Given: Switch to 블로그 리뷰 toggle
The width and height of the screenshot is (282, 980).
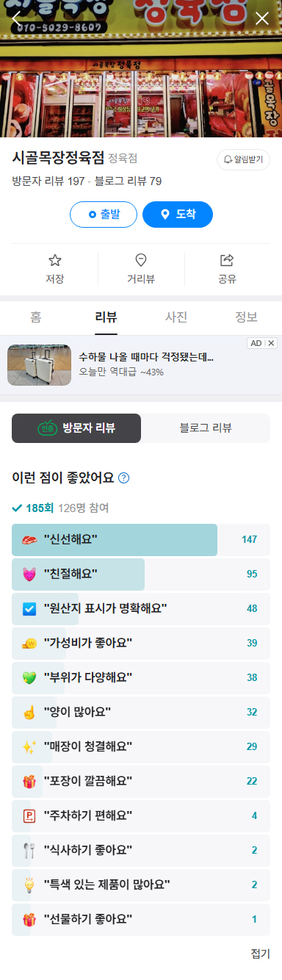Looking at the screenshot, I should point(206,428).
